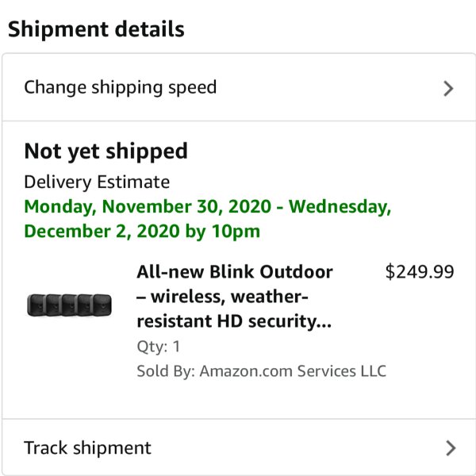Viewport: 476px width, 476px height.
Task: Open the Track shipment row
Action: (x=239, y=447)
